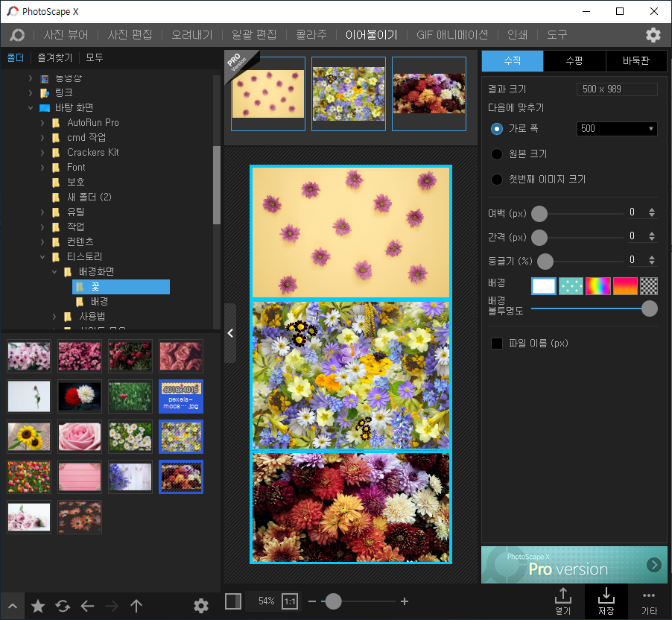Expand the cmd 작업 folder
The width and height of the screenshot is (672, 620).
point(42,138)
